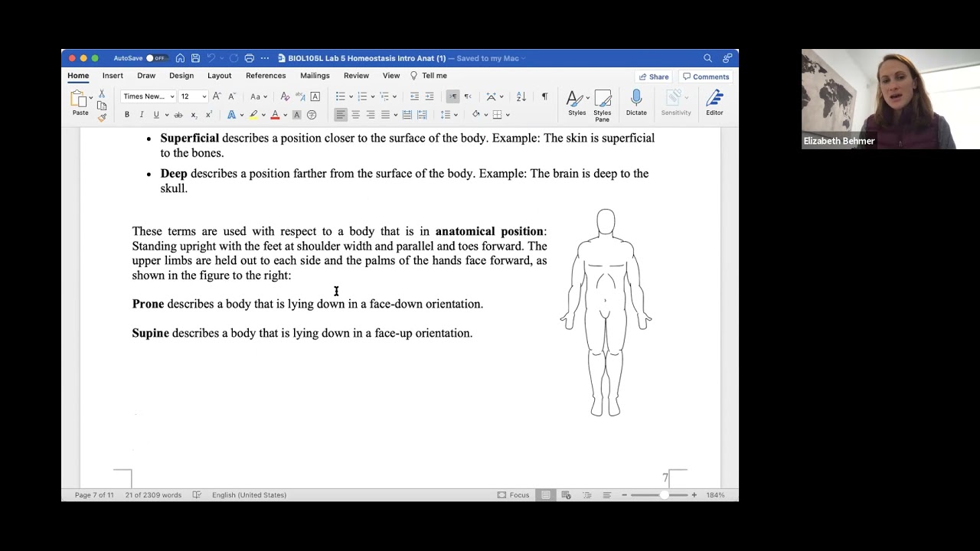
Task: Open the Design tab
Action: (181, 76)
